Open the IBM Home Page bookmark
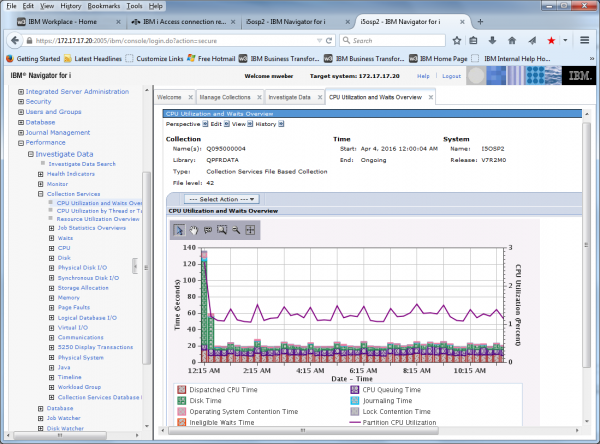 [439, 59]
